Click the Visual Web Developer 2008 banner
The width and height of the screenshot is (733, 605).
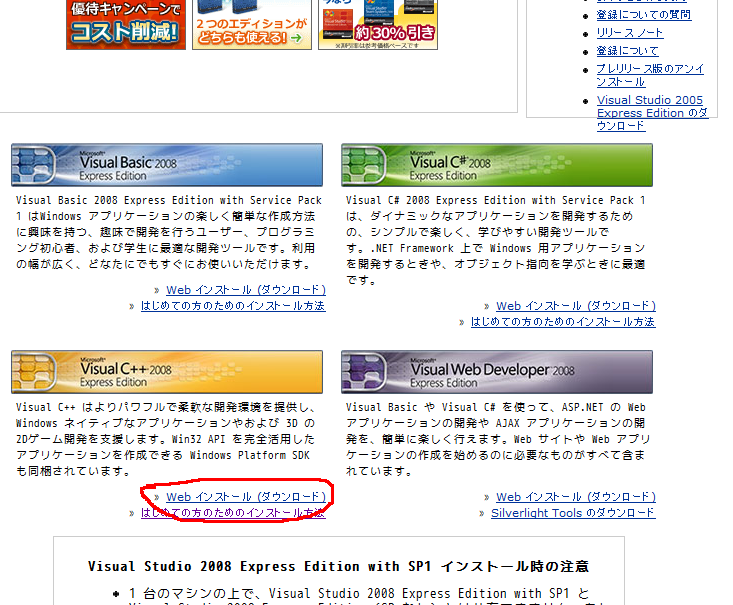click(x=497, y=372)
